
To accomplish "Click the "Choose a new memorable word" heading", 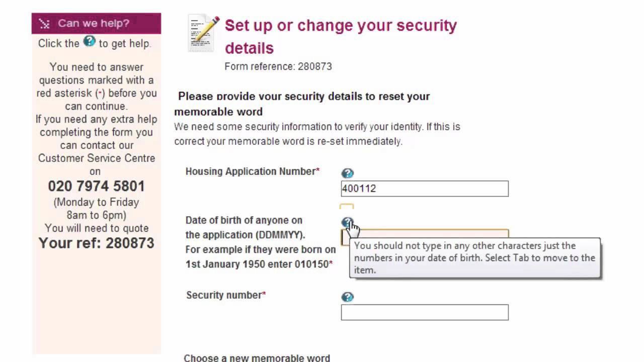I will [257, 358].
